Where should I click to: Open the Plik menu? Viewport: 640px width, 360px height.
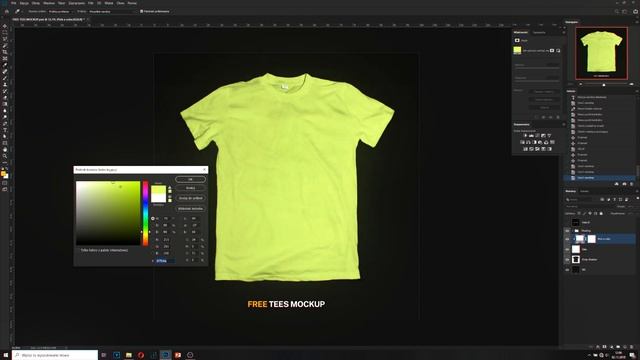13,3
